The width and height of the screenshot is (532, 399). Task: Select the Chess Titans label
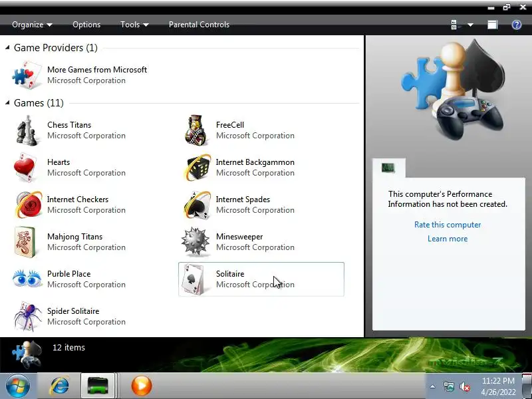pyautogui.click(x=69, y=125)
